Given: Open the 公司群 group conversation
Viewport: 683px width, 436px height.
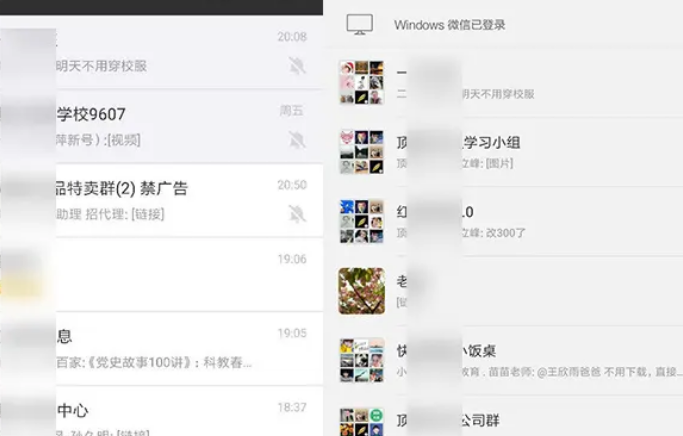Looking at the screenshot, I should (x=504, y=416).
